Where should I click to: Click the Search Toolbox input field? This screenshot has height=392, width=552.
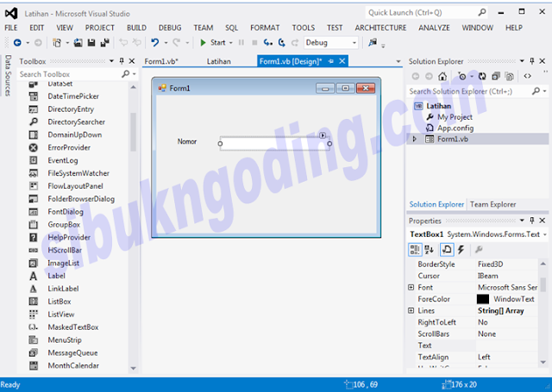coord(70,74)
